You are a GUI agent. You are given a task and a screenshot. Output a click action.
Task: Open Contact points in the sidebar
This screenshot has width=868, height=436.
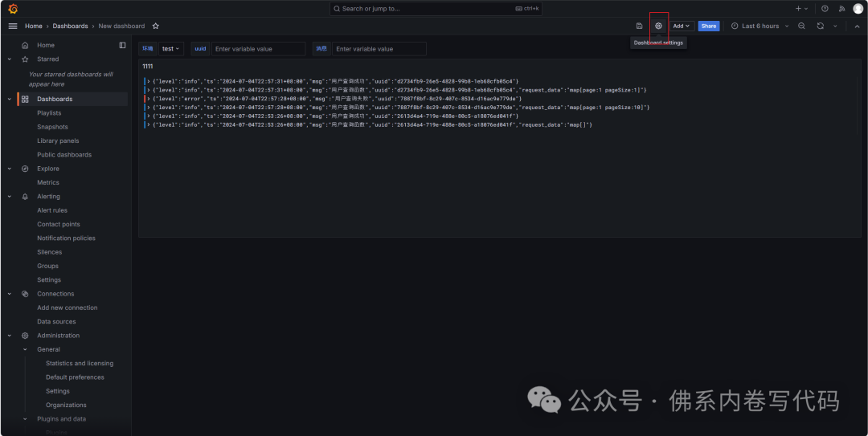tap(59, 224)
